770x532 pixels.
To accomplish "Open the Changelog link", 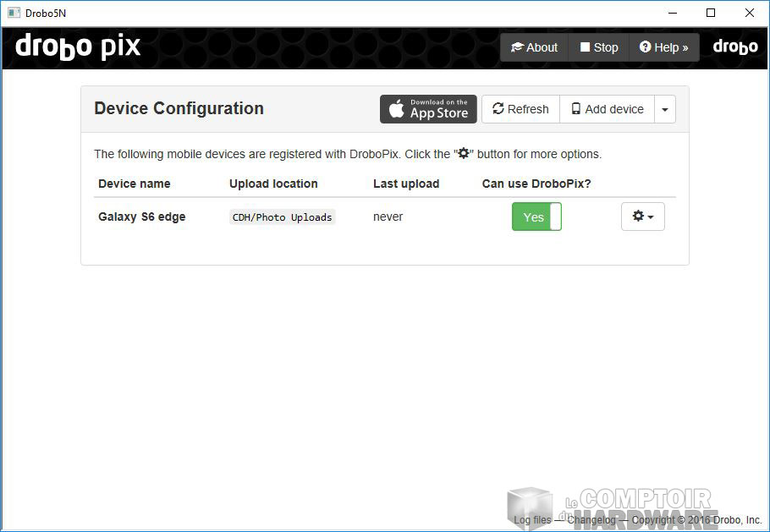I will click(591, 520).
